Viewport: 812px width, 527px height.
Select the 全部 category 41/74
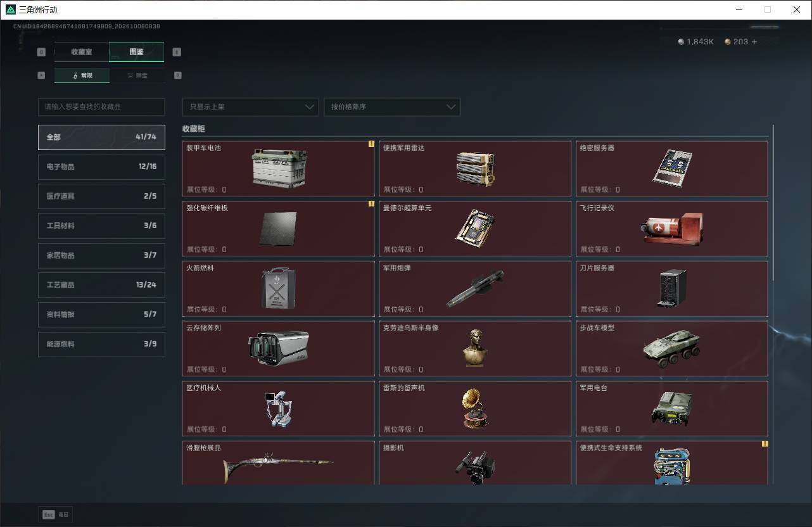(101, 137)
